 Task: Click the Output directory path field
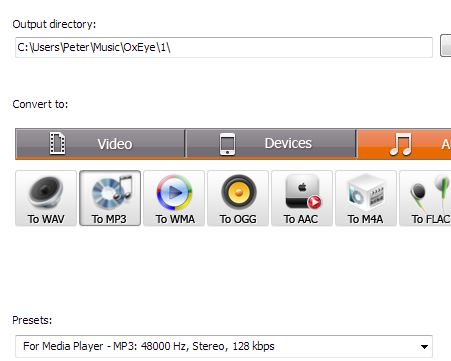click(224, 47)
